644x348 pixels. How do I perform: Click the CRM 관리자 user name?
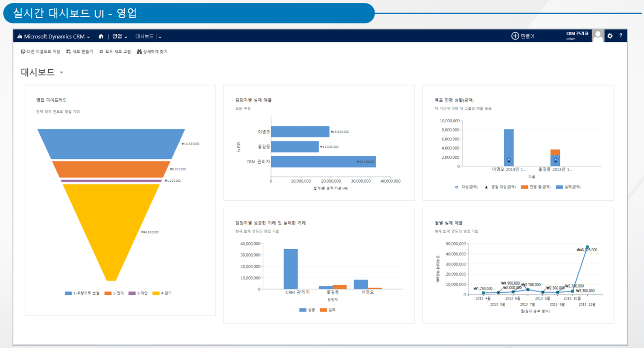[x=577, y=34]
